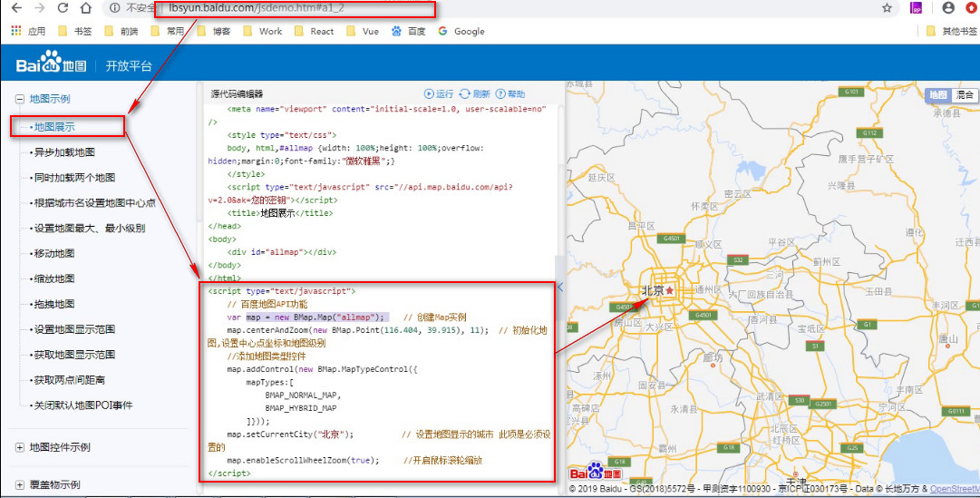
Task: Open the React bookmarks folder
Action: (x=315, y=31)
